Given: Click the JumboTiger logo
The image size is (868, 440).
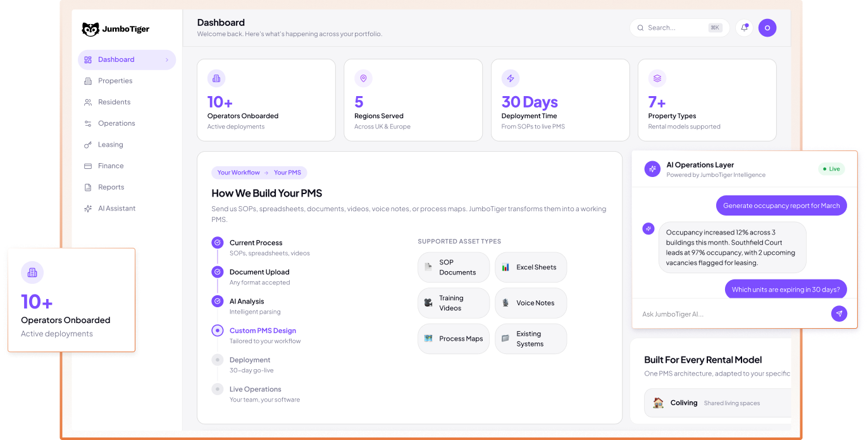Looking at the screenshot, I should [x=116, y=29].
